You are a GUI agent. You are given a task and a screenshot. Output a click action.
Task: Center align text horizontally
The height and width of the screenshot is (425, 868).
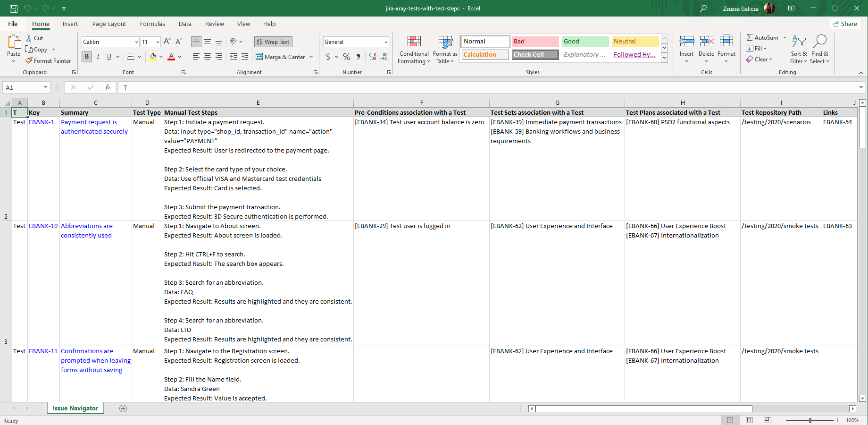(208, 57)
